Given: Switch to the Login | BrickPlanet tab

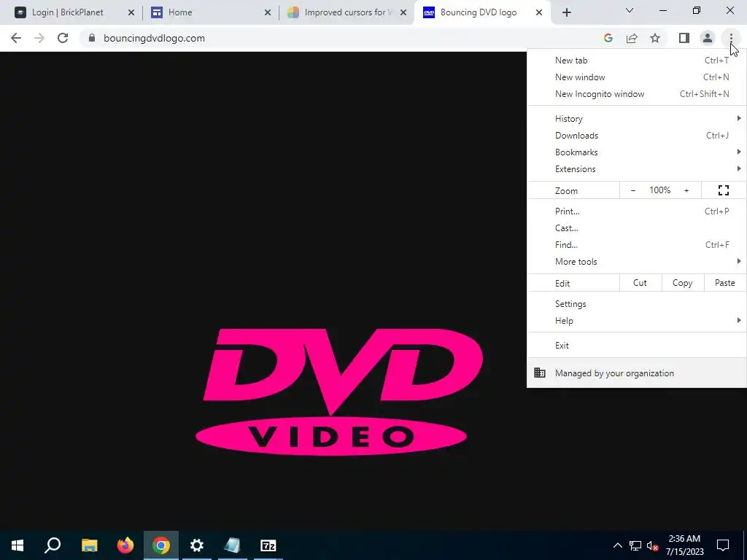Looking at the screenshot, I should pyautogui.click(x=67, y=12).
